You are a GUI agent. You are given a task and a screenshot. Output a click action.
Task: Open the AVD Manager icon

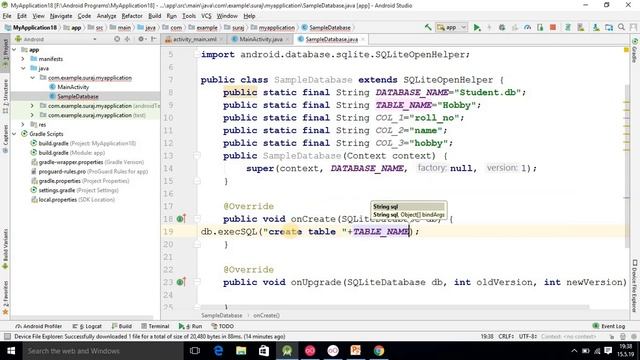coord(580,27)
